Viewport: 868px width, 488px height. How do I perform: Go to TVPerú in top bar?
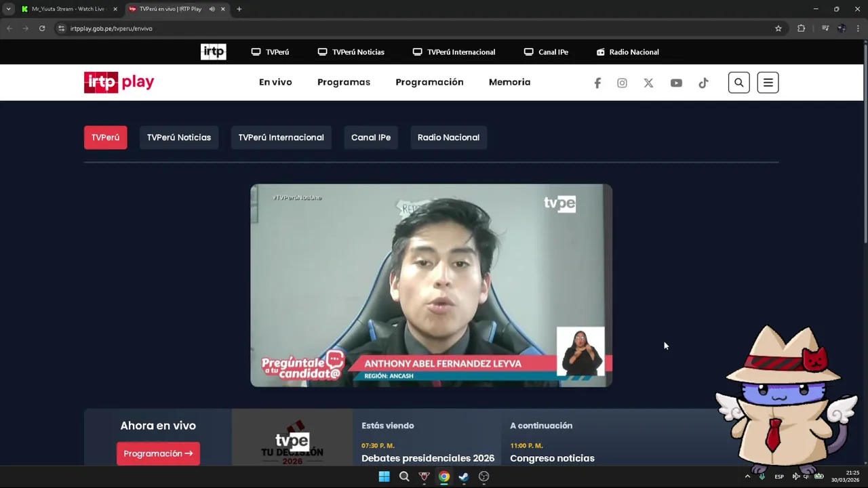270,52
